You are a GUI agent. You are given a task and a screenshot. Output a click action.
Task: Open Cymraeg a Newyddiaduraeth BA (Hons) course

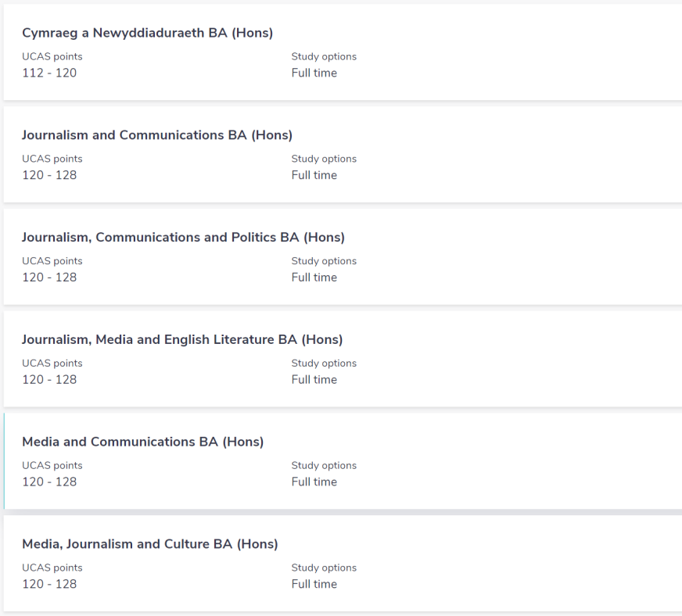coord(147,33)
